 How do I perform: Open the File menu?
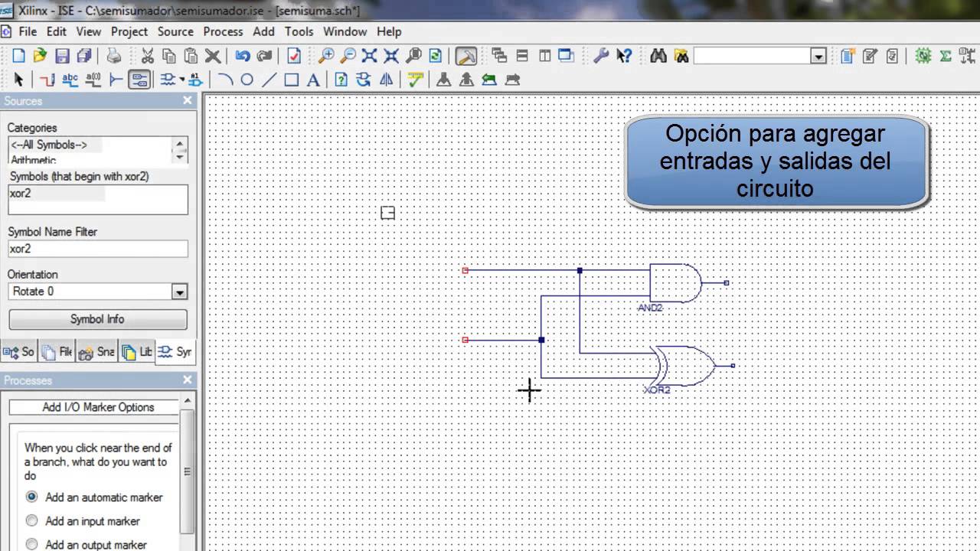[x=28, y=31]
